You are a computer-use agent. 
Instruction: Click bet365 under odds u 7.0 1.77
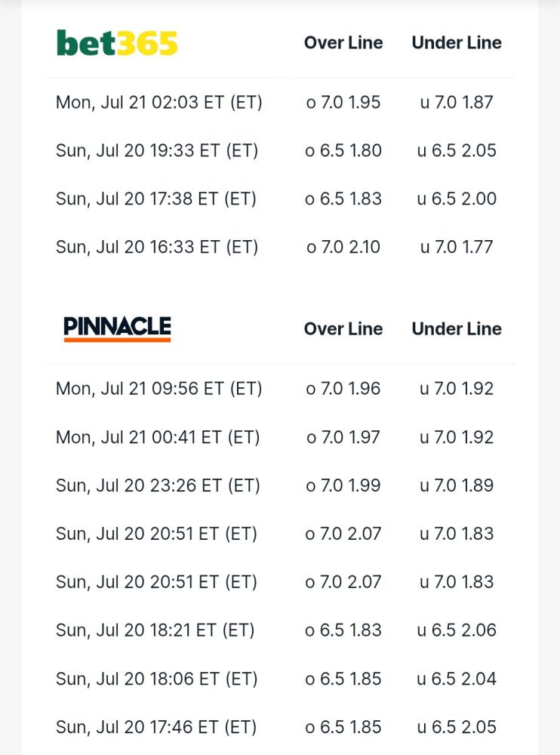[457, 247]
